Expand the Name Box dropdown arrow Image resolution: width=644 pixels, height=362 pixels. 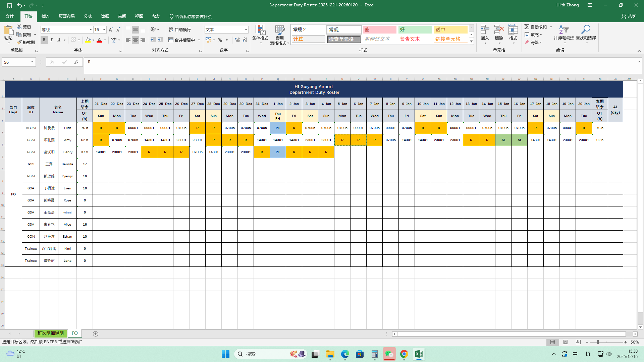(32, 62)
